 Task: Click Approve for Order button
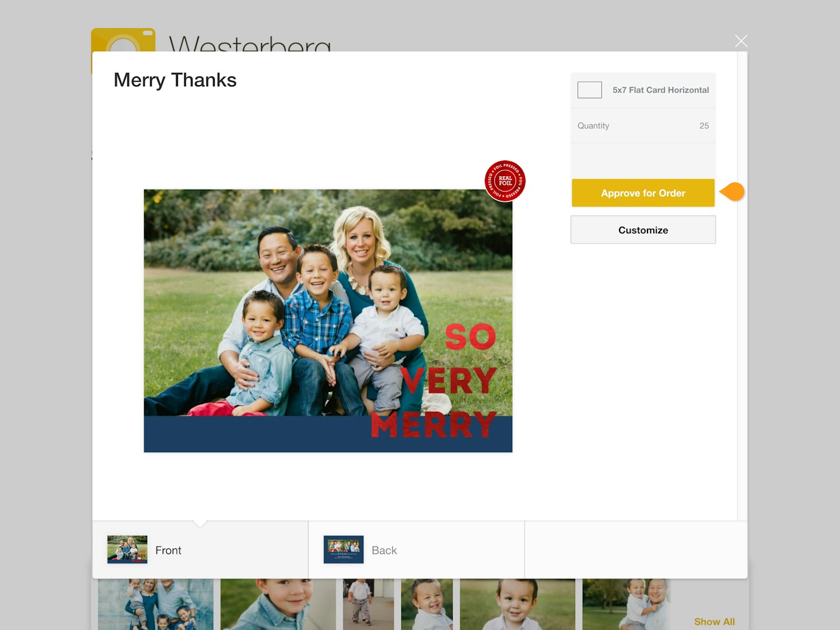pos(643,193)
